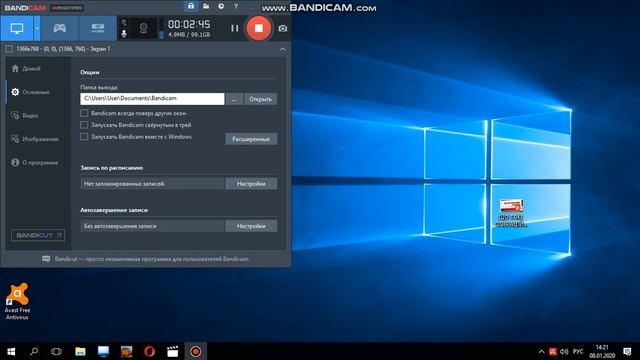Open auto-complete recording Настройки button
The image size is (640, 360).
click(x=251, y=226)
